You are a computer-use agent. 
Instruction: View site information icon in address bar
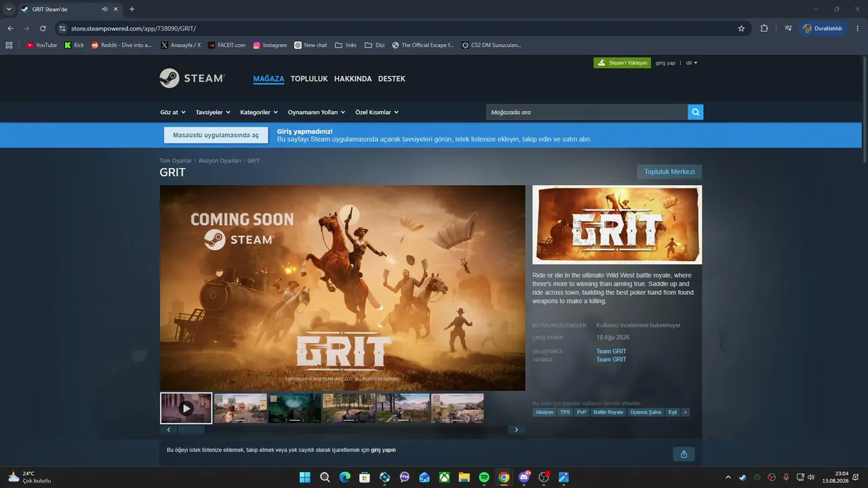point(62,28)
